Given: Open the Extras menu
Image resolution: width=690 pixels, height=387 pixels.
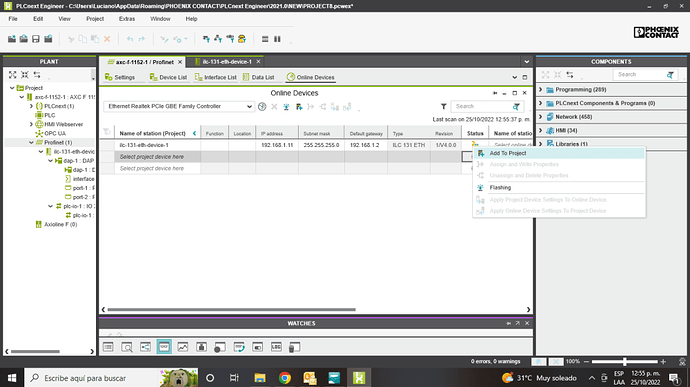Looking at the screenshot, I should click(127, 19).
